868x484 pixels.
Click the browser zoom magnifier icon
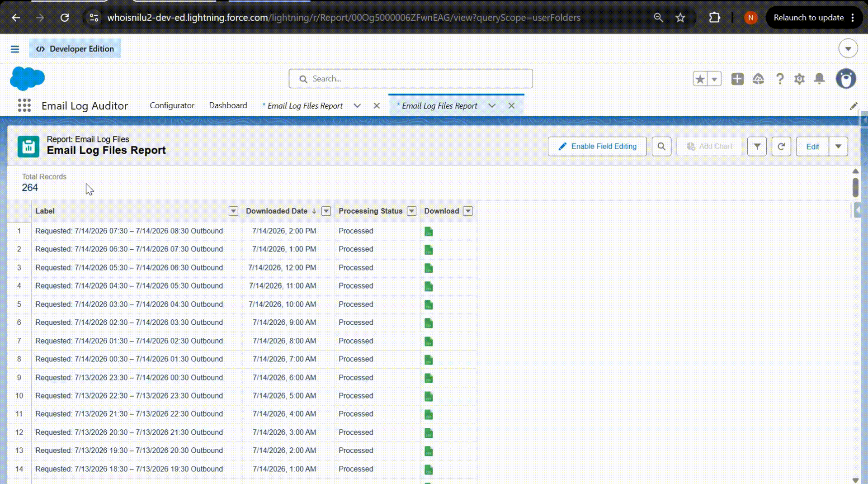click(658, 18)
